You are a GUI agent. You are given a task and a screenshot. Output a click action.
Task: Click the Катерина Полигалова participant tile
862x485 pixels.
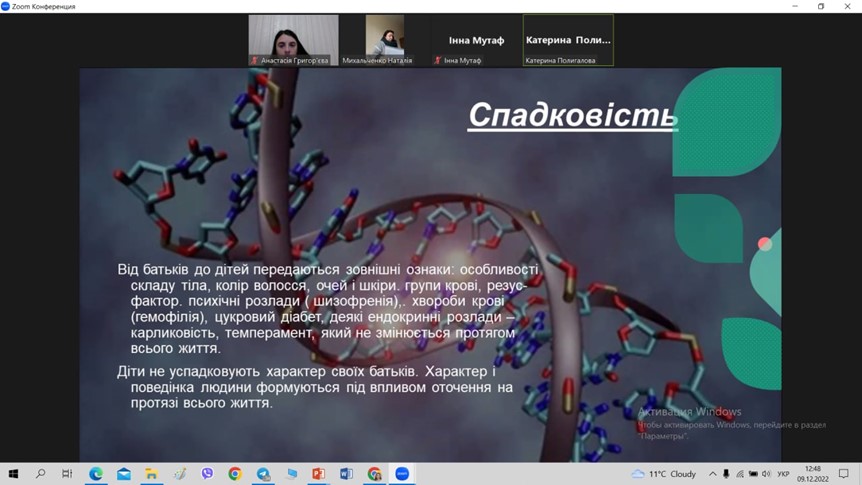pos(568,40)
